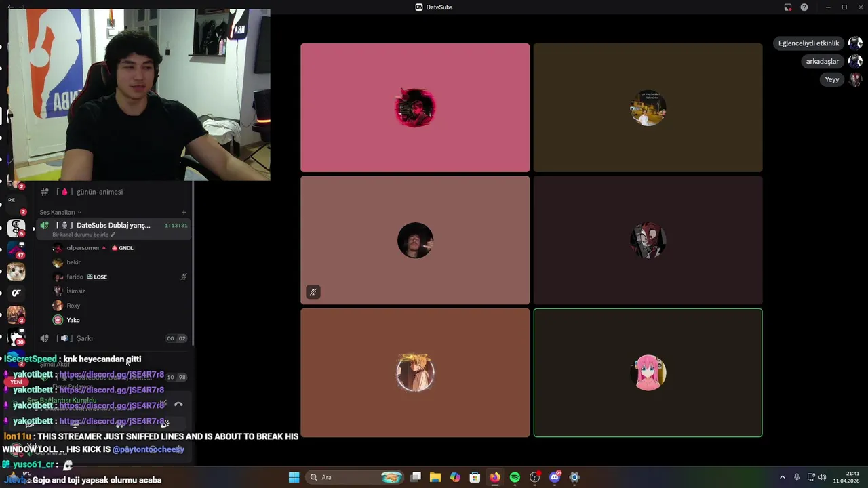868x488 pixels.
Task: Open Microsoft Store from the taskbar
Action: 475,477
